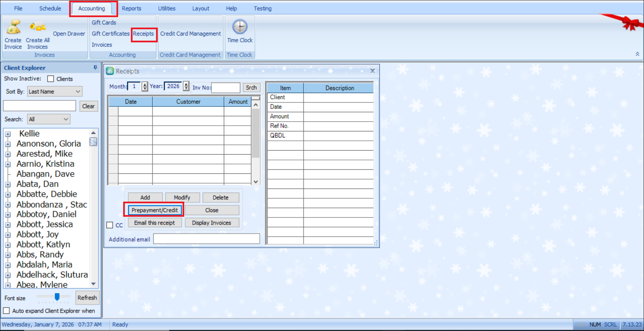The width and height of the screenshot is (644, 331).
Task: Adjust the Font size slider
Action: (57, 297)
